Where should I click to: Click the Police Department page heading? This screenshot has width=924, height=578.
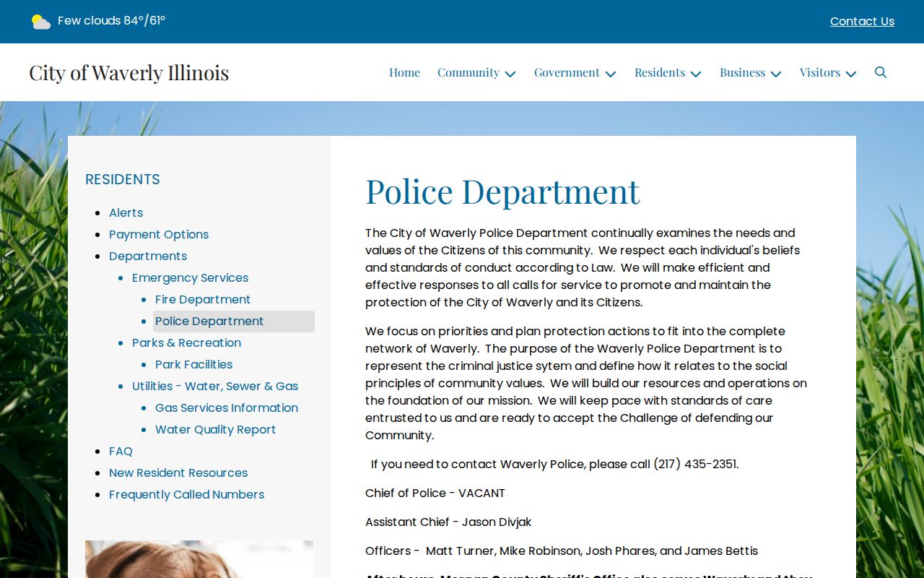(x=502, y=191)
